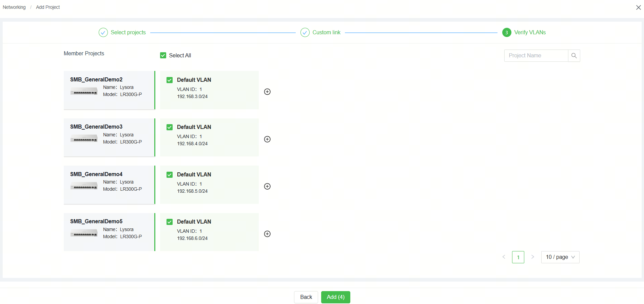Click SMB_GeneralDemo5 device image
This screenshot has height=304, width=644.
84,233
